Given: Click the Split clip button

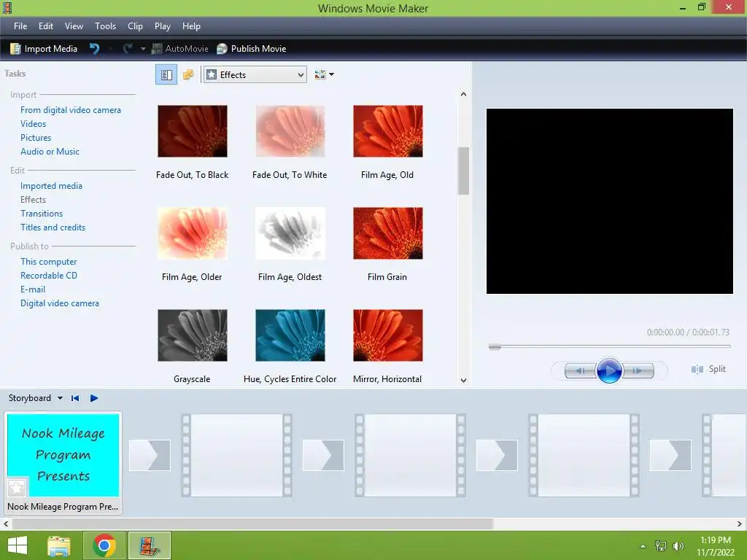Looking at the screenshot, I should [x=708, y=369].
